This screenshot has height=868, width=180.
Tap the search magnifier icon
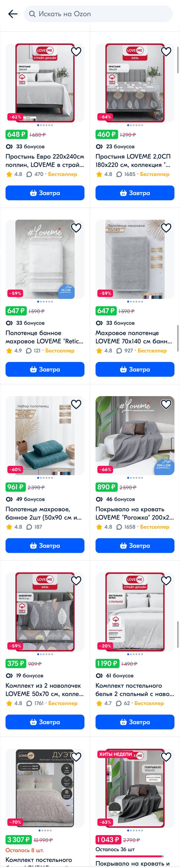(x=32, y=14)
